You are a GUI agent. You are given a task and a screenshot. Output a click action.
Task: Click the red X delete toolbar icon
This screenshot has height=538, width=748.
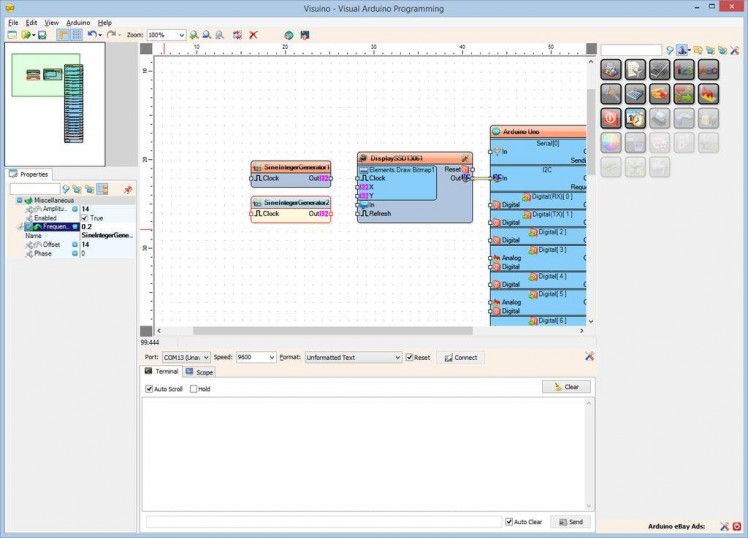pos(253,35)
